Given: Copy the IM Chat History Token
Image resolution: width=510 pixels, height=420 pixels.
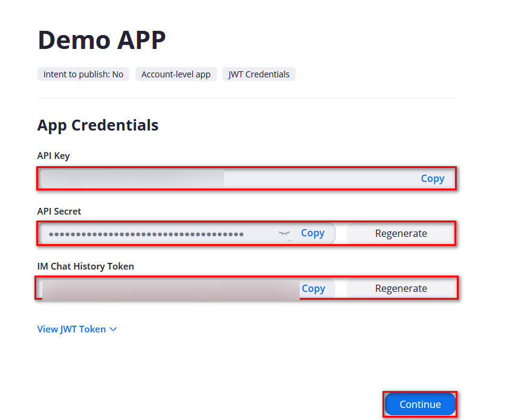Looking at the screenshot, I should 313,288.
